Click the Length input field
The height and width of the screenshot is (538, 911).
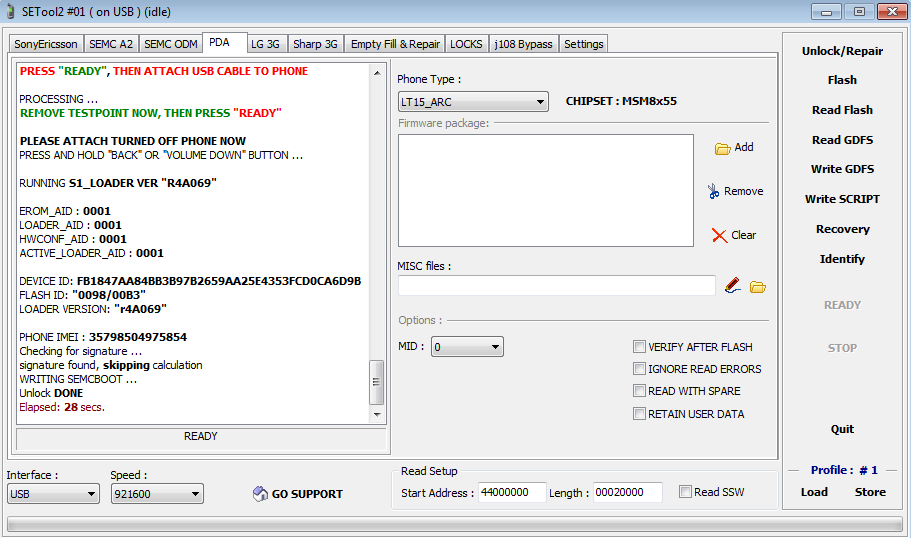click(627, 492)
